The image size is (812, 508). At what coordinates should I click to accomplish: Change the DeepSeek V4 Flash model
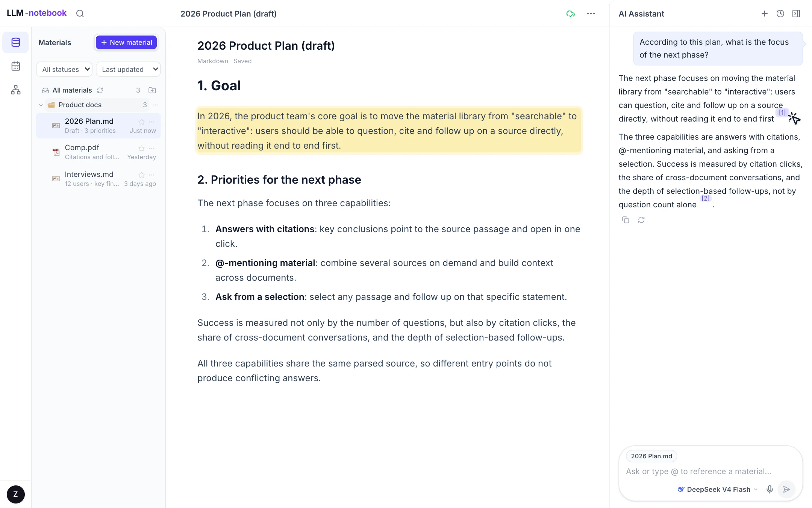click(x=717, y=489)
